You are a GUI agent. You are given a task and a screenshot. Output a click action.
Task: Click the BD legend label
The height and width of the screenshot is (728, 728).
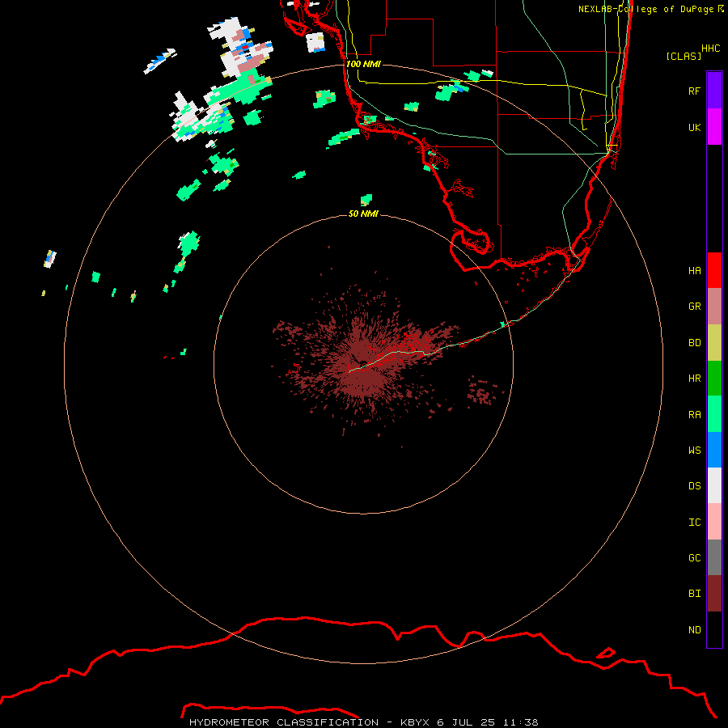[694, 343]
